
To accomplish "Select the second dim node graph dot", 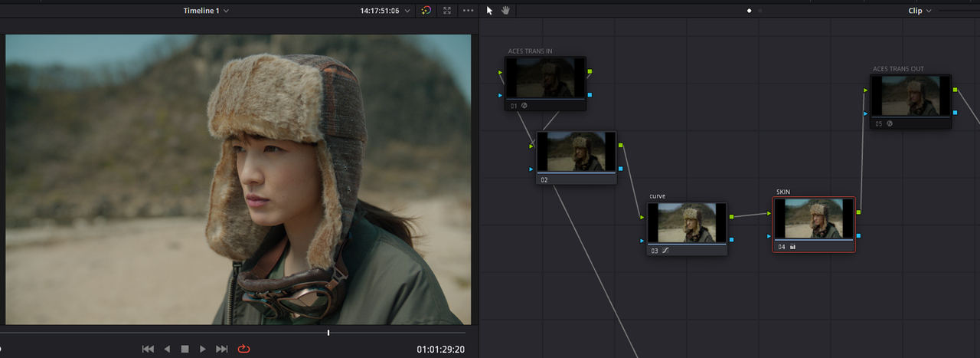I will coord(759,11).
